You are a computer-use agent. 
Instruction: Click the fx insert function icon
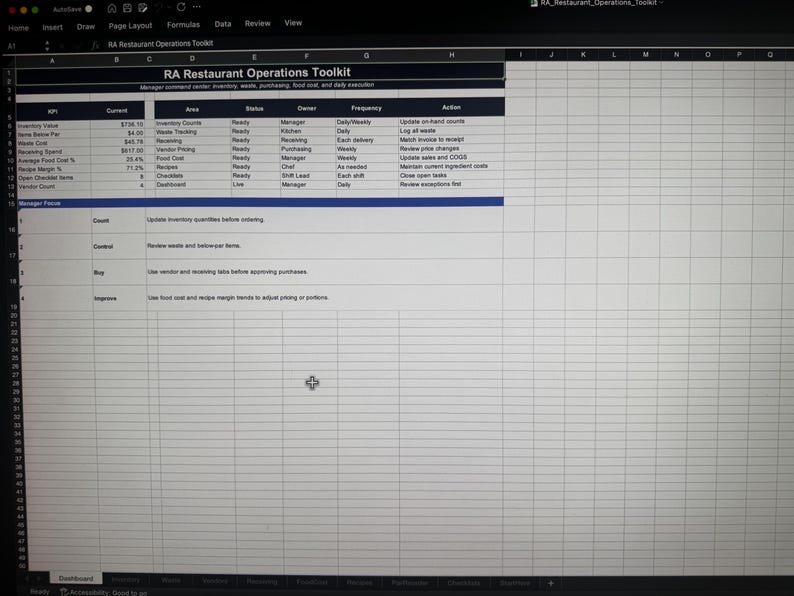pyautogui.click(x=95, y=45)
